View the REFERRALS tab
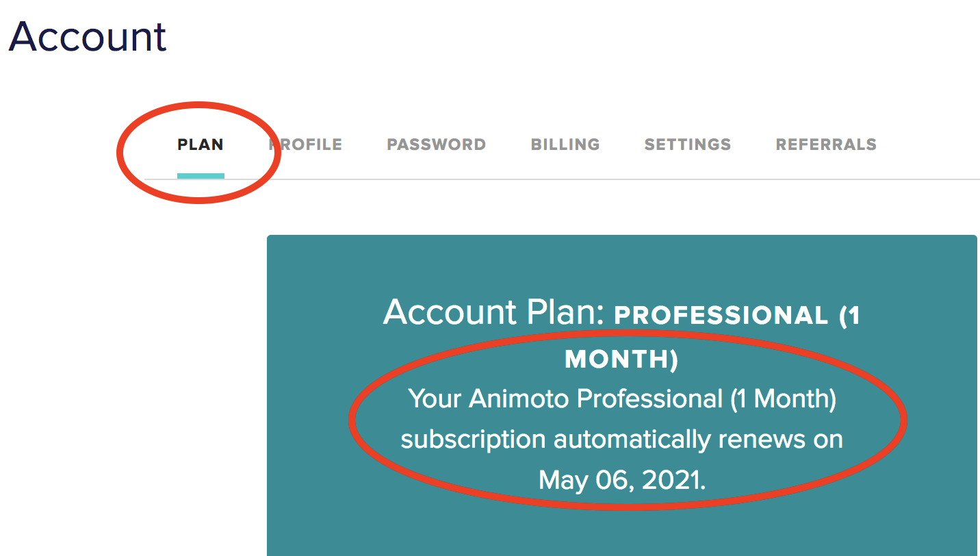 coord(826,144)
